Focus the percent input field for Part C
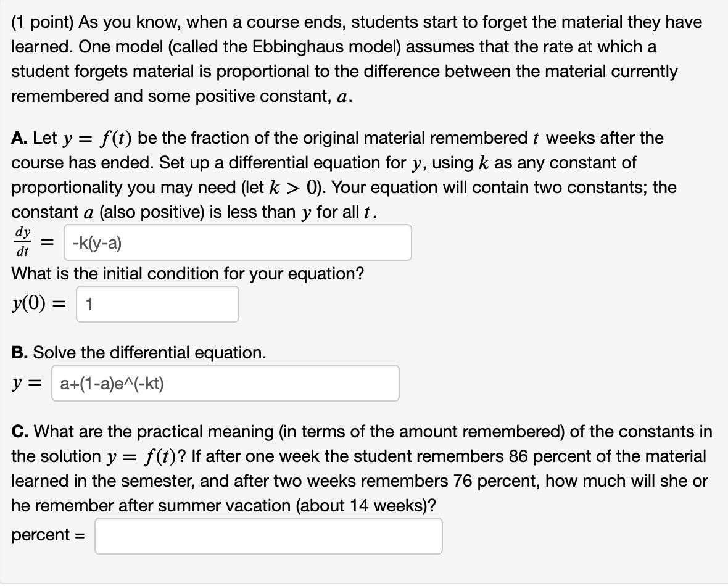This screenshot has width=728, height=586. click(268, 536)
